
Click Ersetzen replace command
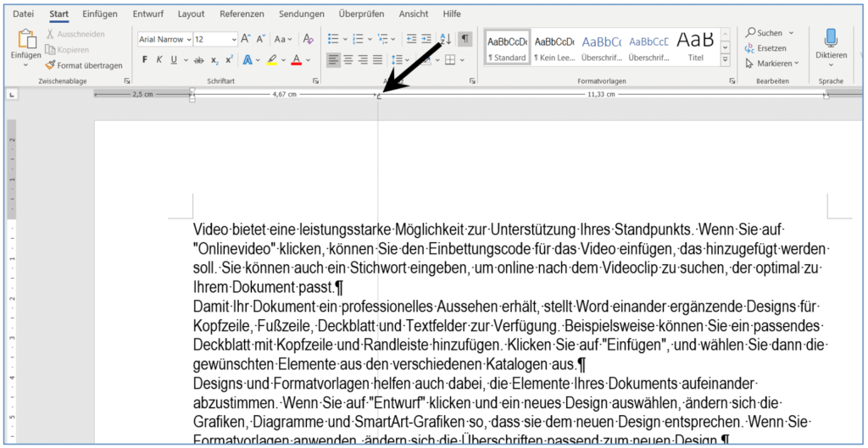765,48
